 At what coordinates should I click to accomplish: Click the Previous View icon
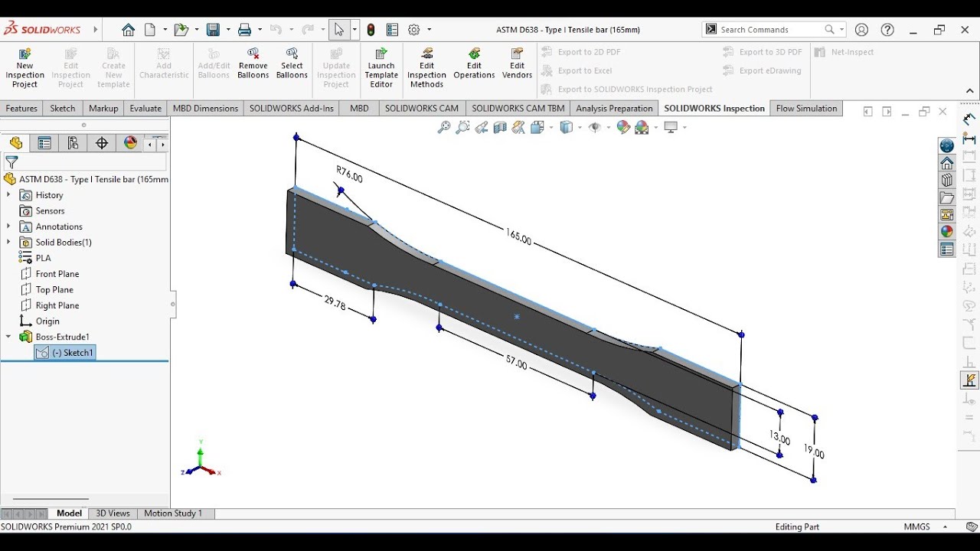pyautogui.click(x=482, y=127)
